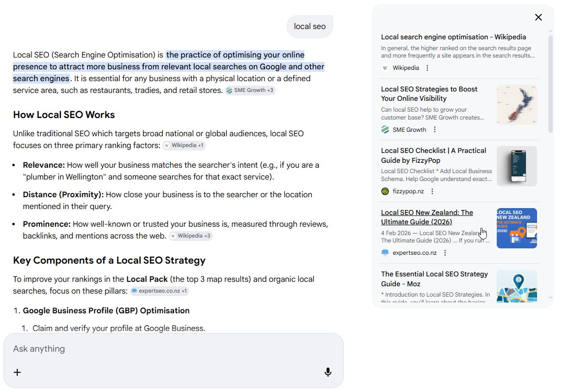The width and height of the screenshot is (570, 392).
Task: Click the 'local seo' query bubble
Action: (x=310, y=27)
